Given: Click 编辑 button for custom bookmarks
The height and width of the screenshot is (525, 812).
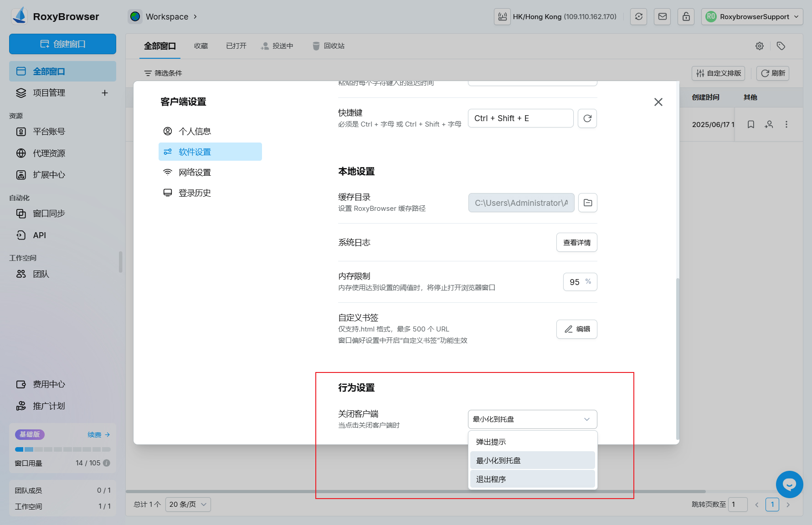Looking at the screenshot, I should (576, 329).
